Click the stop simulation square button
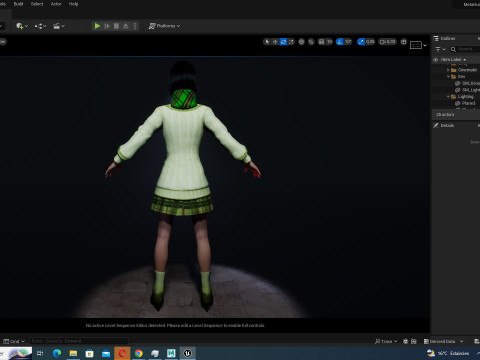Screen dimensions: 480x360 click(116, 26)
